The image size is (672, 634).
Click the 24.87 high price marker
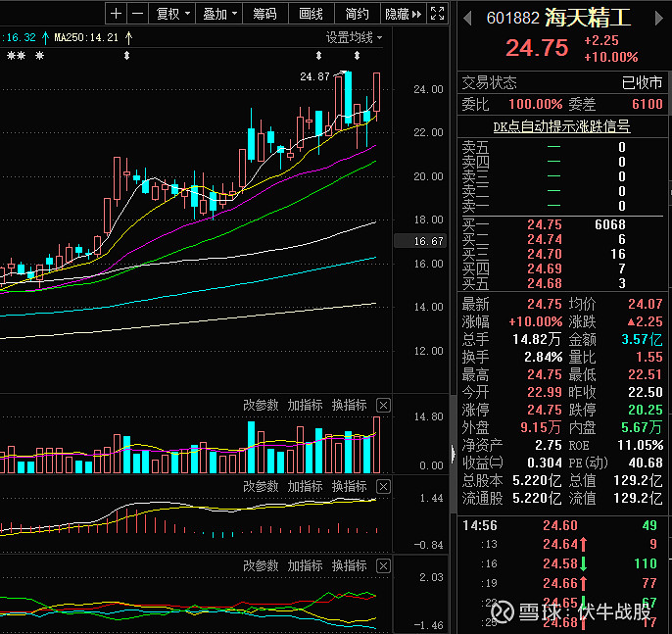[x=315, y=76]
